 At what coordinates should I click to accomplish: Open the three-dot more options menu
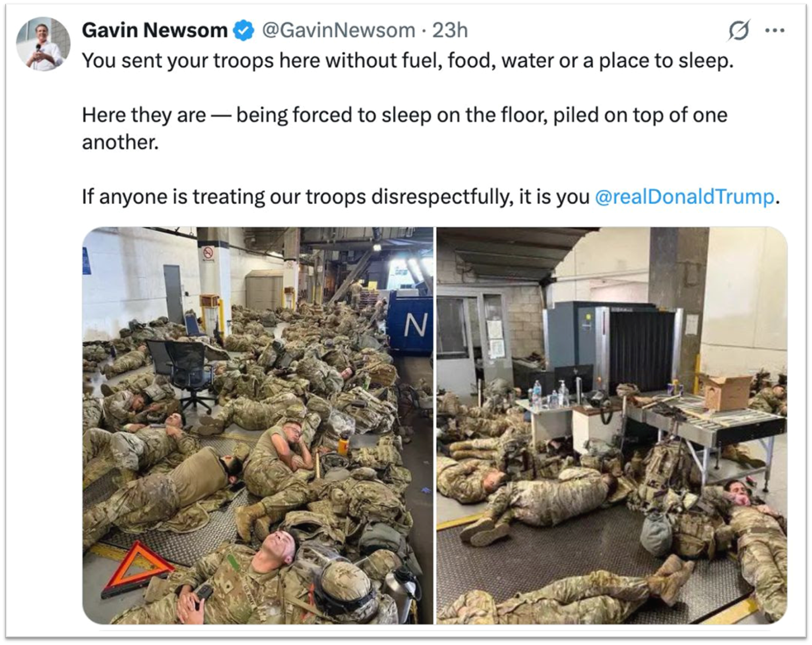point(774,31)
